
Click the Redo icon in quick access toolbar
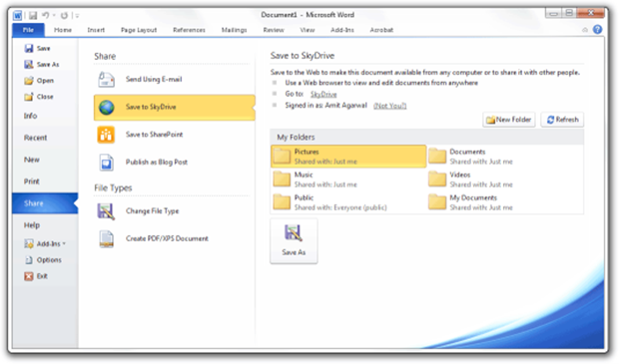(x=64, y=15)
